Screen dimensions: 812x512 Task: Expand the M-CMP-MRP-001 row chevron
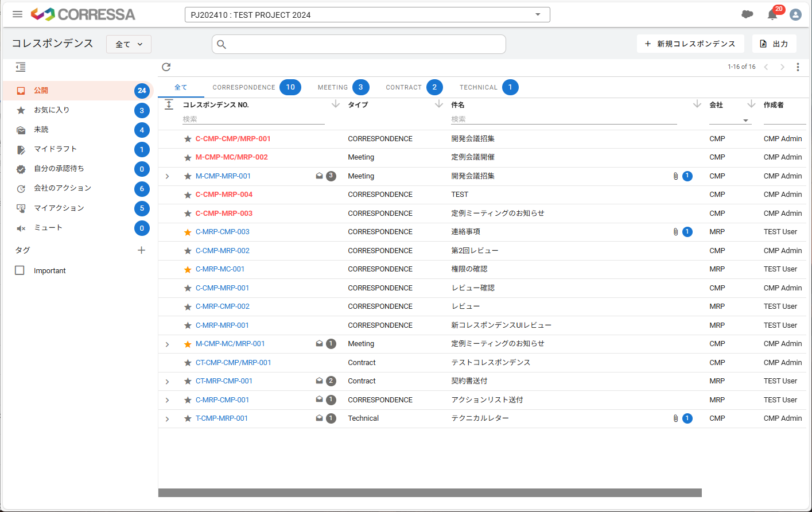pyautogui.click(x=167, y=176)
